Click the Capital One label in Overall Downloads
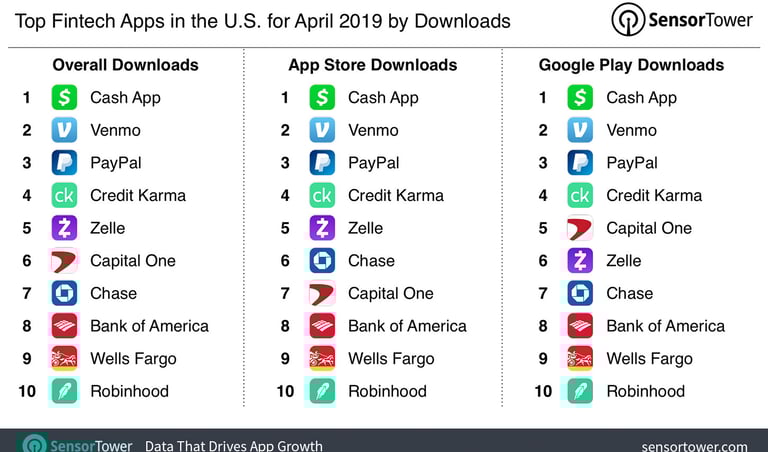 [133, 261]
